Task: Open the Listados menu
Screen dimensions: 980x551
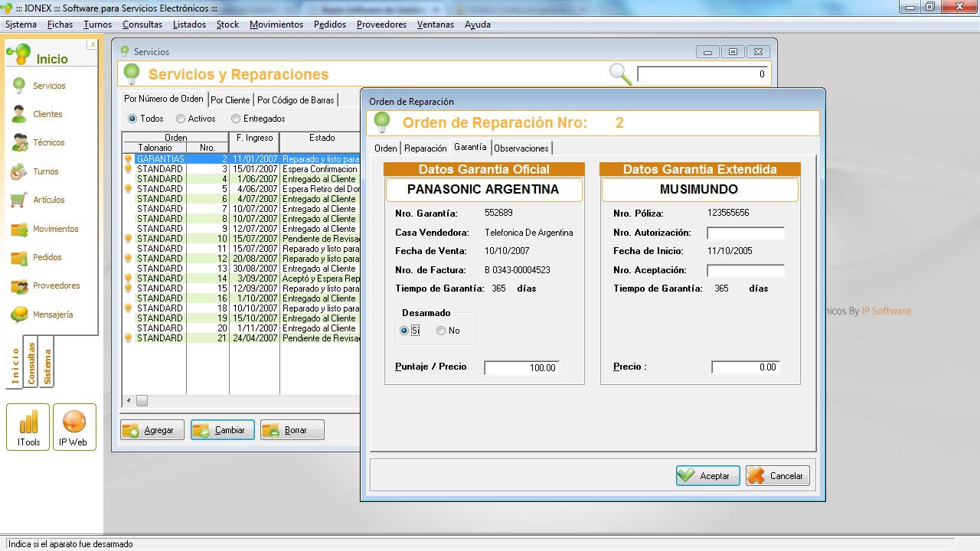Action: point(189,24)
